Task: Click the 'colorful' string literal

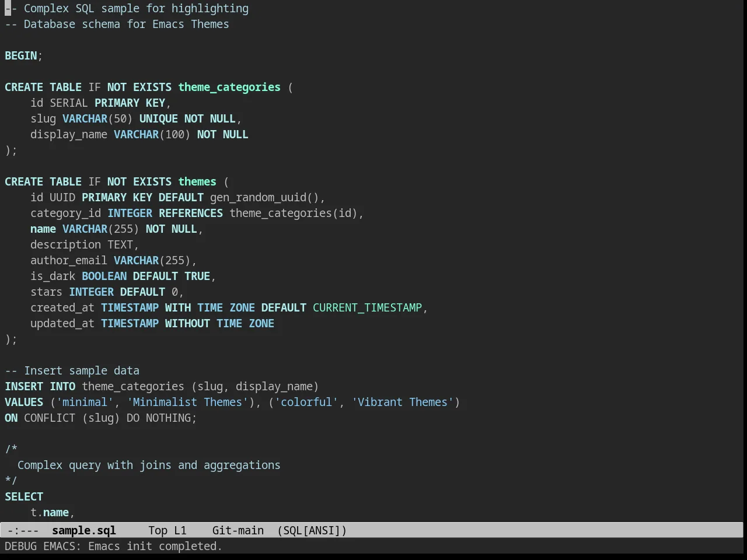Action: tap(306, 402)
